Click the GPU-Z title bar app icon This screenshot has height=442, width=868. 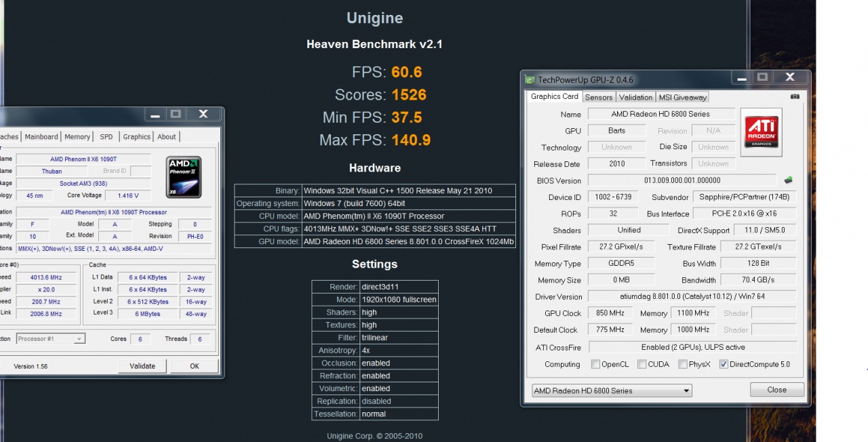(530, 80)
